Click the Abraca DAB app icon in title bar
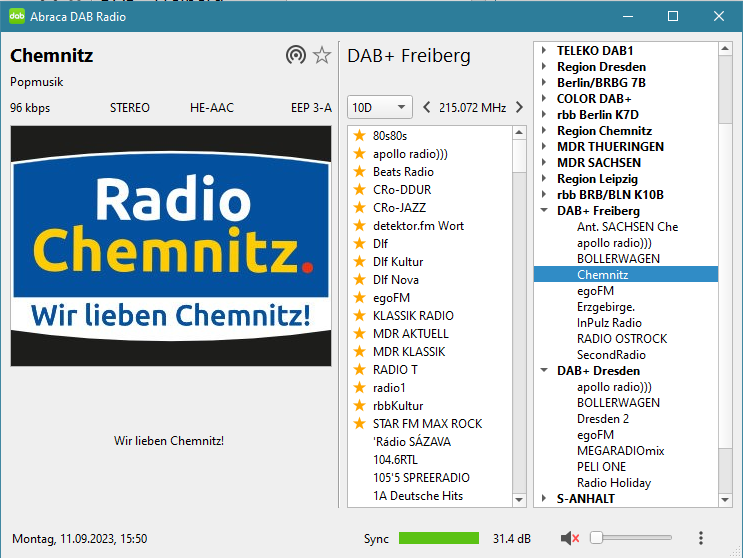 point(17,16)
